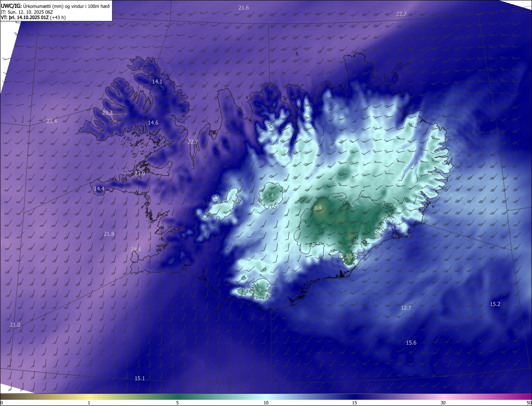Click the 14.6 value label
532x406 pixels.
tap(153, 123)
